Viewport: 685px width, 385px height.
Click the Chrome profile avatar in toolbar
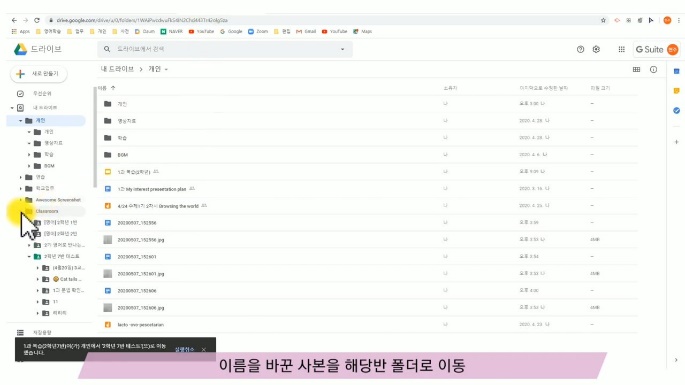667,20
